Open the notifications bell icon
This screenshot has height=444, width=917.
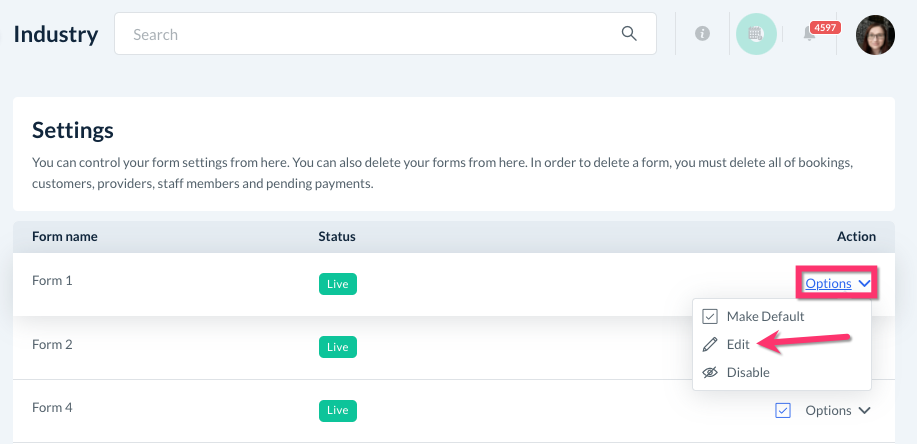(810, 35)
